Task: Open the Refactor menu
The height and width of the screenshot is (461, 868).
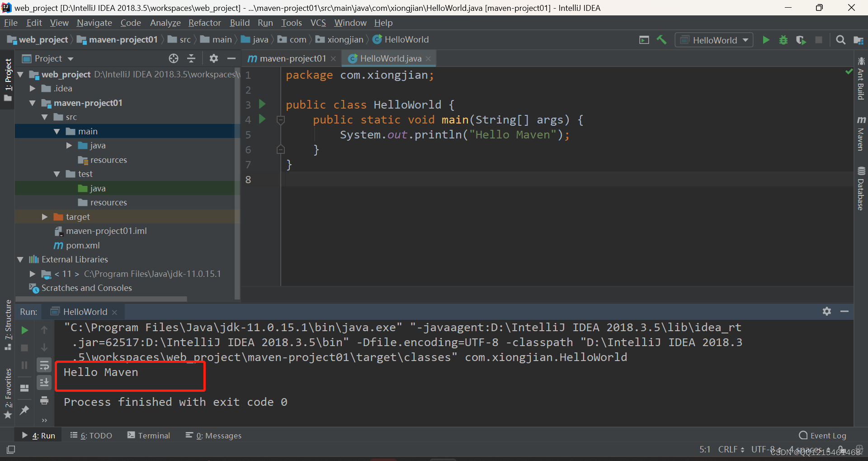Action: [204, 23]
